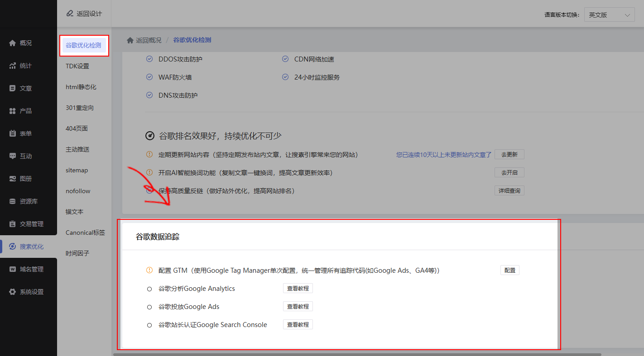644x356 pixels.
Task: Click the 配置 button for GTM
Action: click(509, 270)
